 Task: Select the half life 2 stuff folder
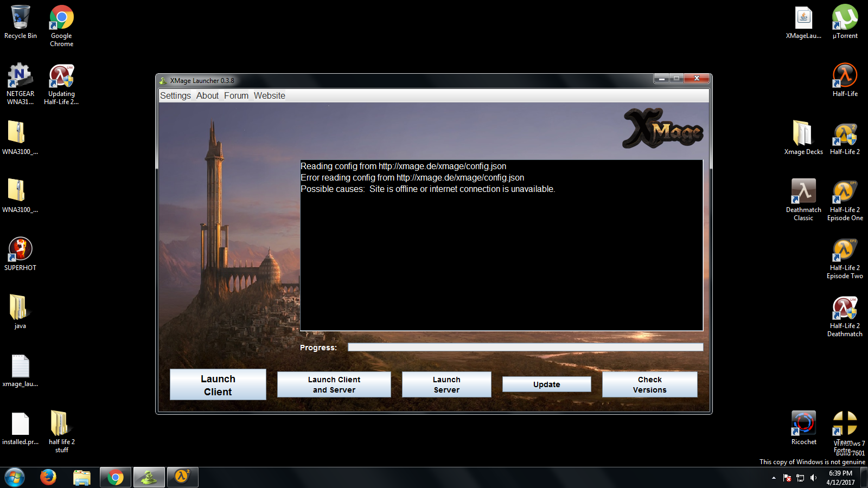pyautogui.click(x=62, y=432)
